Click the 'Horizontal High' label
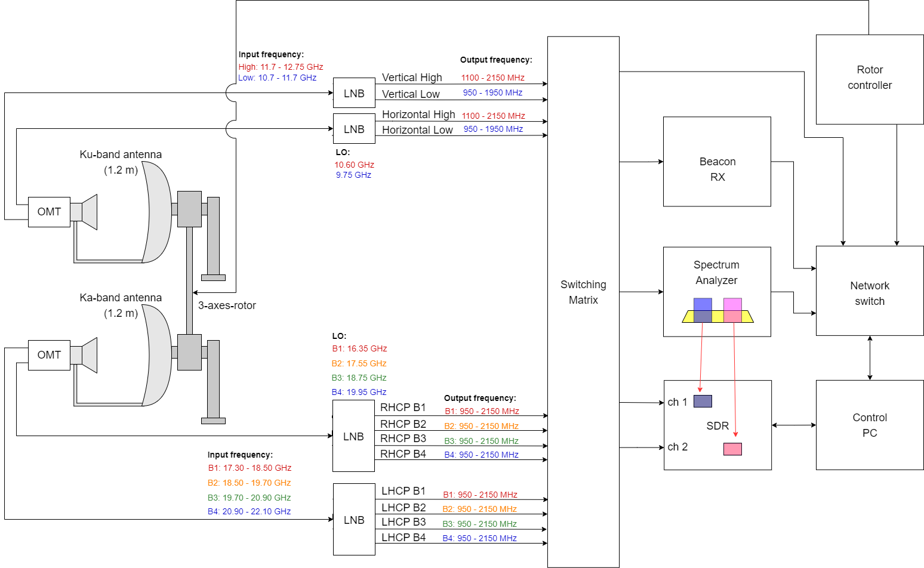This screenshot has height=568, width=924. 418,115
